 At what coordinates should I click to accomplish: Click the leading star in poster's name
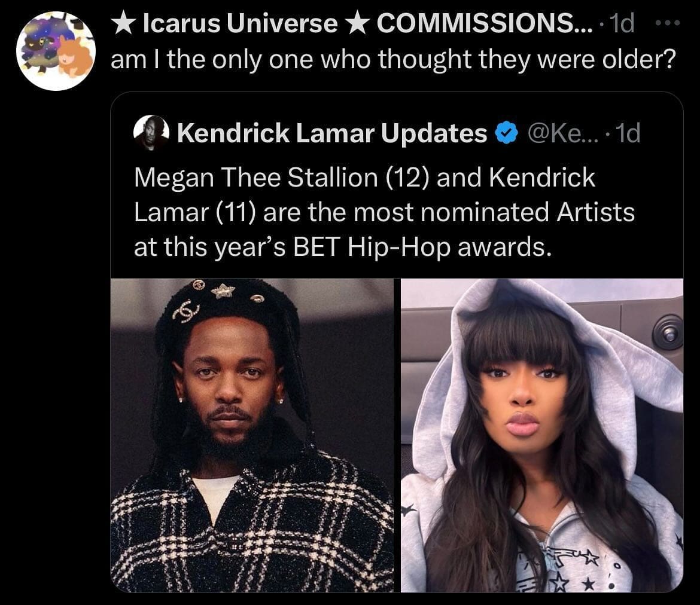click(x=123, y=23)
